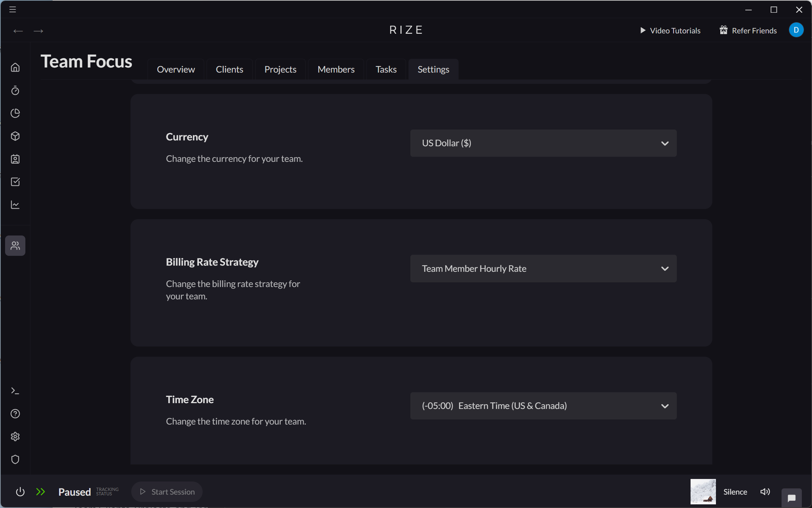Open the Currency dropdown
The width and height of the screenshot is (812, 508).
[x=543, y=143]
